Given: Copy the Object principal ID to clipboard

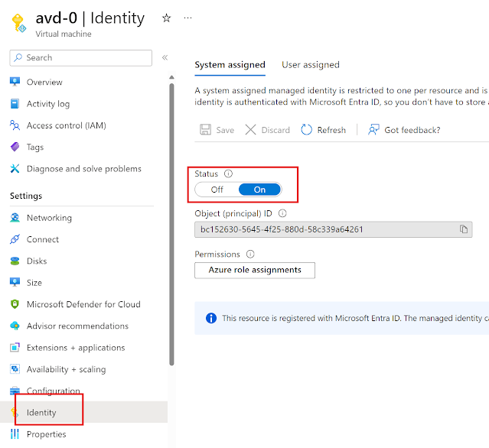Looking at the screenshot, I should pyautogui.click(x=464, y=229).
